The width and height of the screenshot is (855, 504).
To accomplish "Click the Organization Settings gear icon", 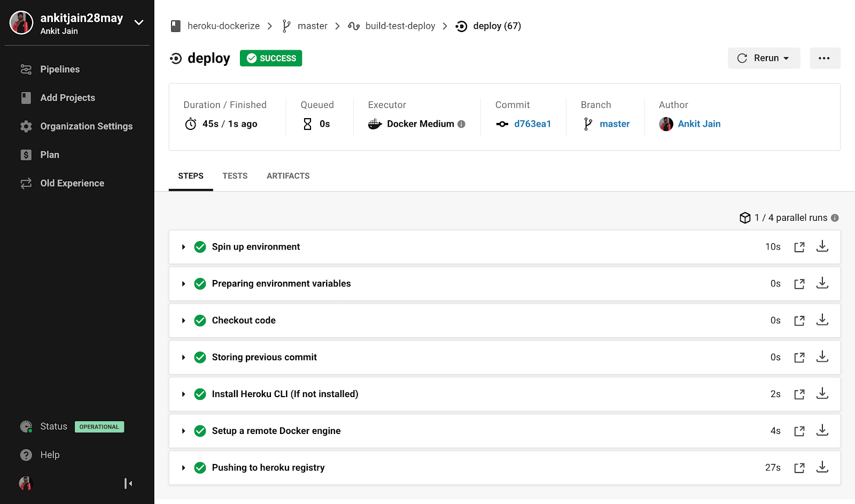I will coord(26,127).
